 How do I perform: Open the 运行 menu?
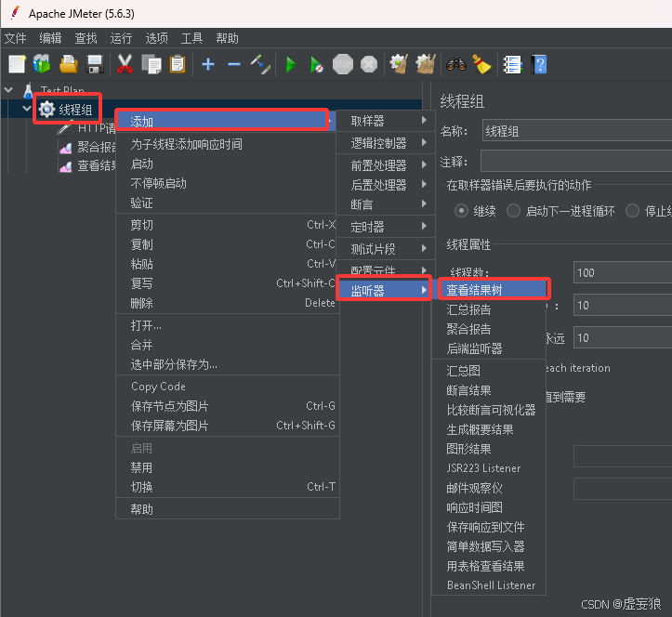click(x=121, y=38)
